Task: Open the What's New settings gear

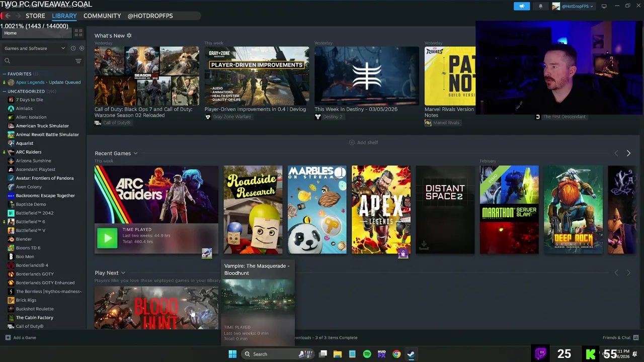Action: point(129,36)
